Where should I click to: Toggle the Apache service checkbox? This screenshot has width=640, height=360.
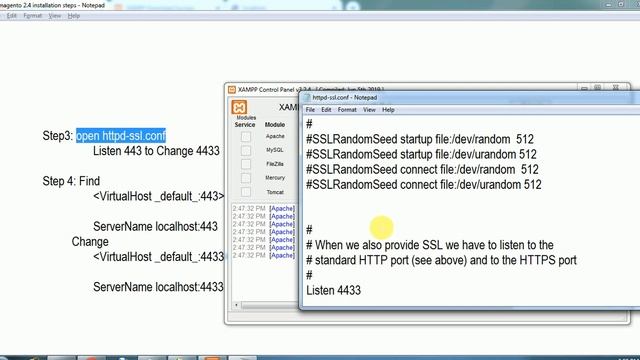point(246,136)
